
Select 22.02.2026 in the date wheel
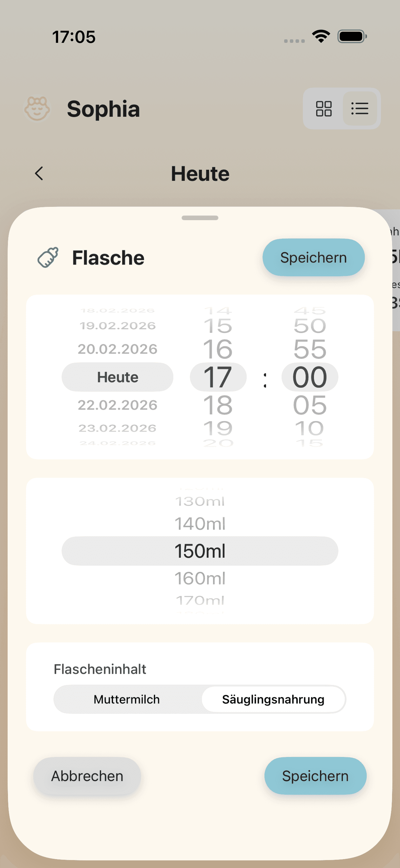click(x=117, y=405)
